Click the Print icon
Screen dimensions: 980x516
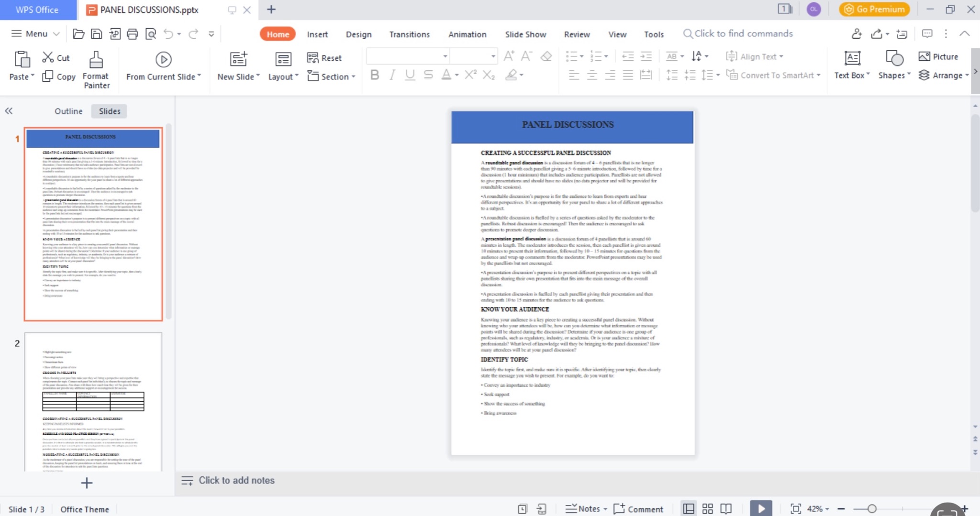[133, 33]
